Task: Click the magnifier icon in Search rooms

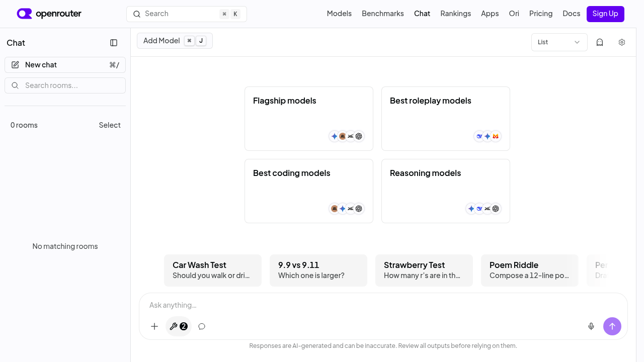Action: pos(15,85)
